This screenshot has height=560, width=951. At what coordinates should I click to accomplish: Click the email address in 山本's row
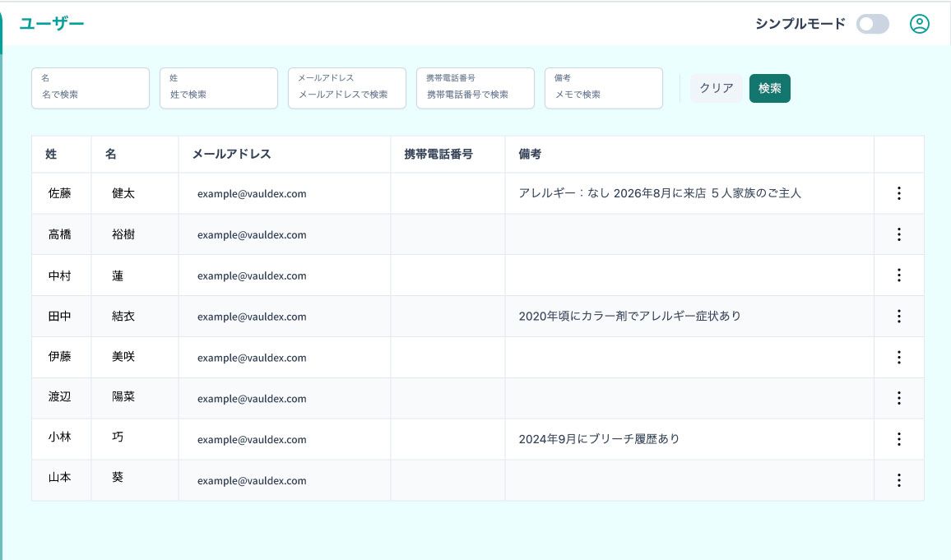click(x=252, y=480)
